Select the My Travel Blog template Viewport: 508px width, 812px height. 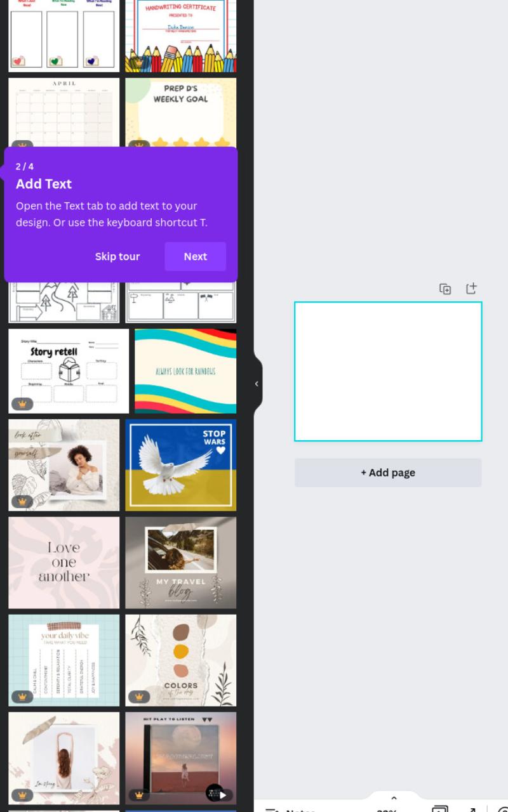[x=181, y=563]
